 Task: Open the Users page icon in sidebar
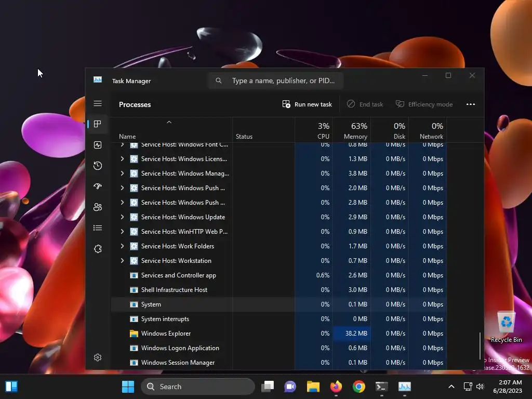click(98, 207)
